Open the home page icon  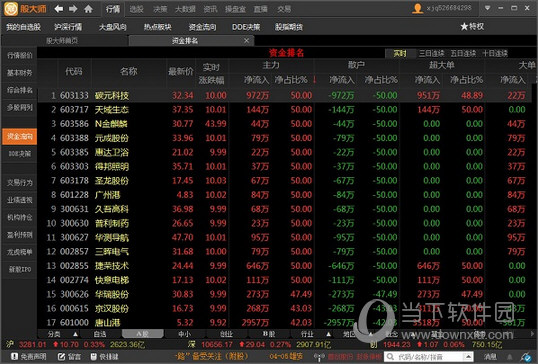(x=89, y=9)
